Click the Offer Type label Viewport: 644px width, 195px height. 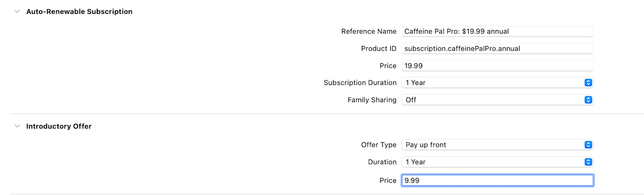[x=379, y=145]
